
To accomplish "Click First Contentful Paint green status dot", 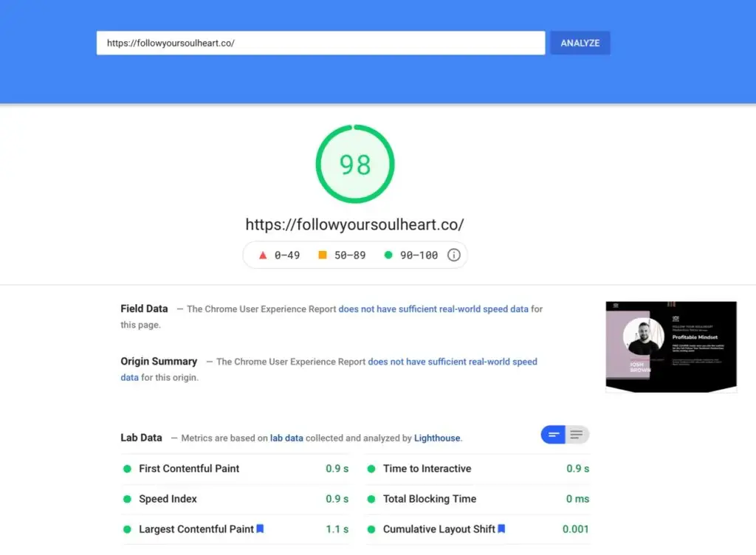I will click(127, 469).
